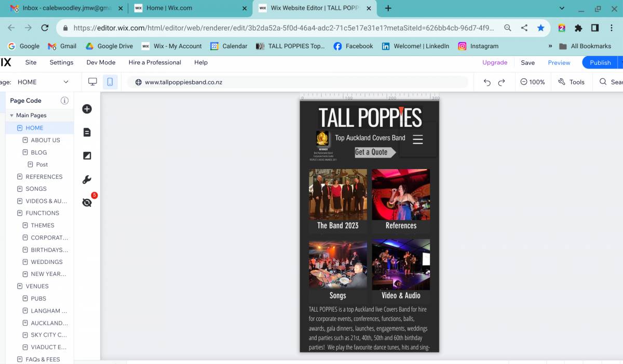Open the Instagram bookmark
The height and width of the screenshot is (364, 623).
pyautogui.click(x=478, y=46)
